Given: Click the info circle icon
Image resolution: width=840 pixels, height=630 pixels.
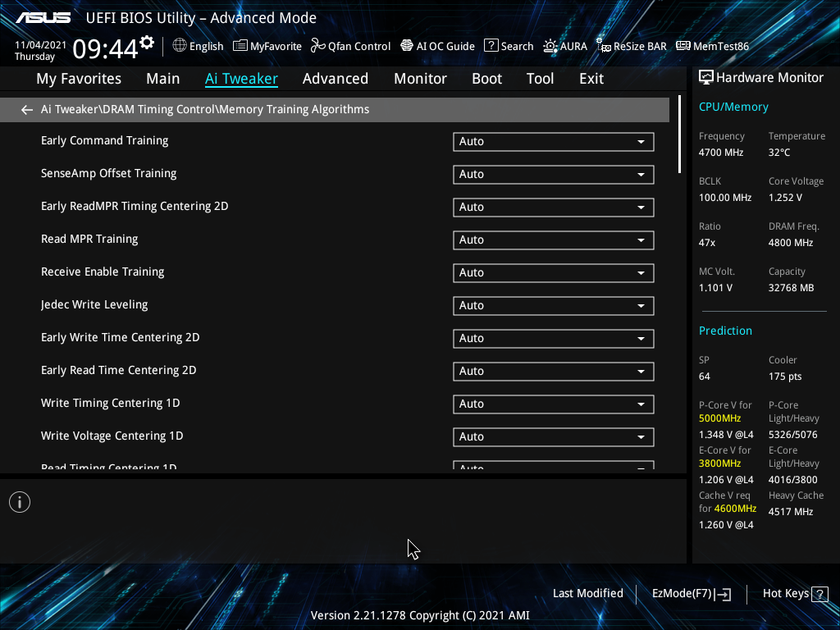Looking at the screenshot, I should coord(20,502).
